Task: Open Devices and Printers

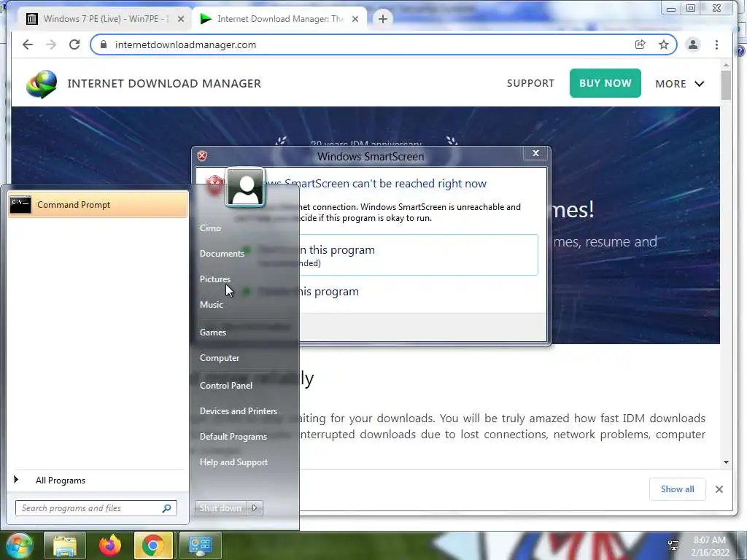Action: [239, 411]
